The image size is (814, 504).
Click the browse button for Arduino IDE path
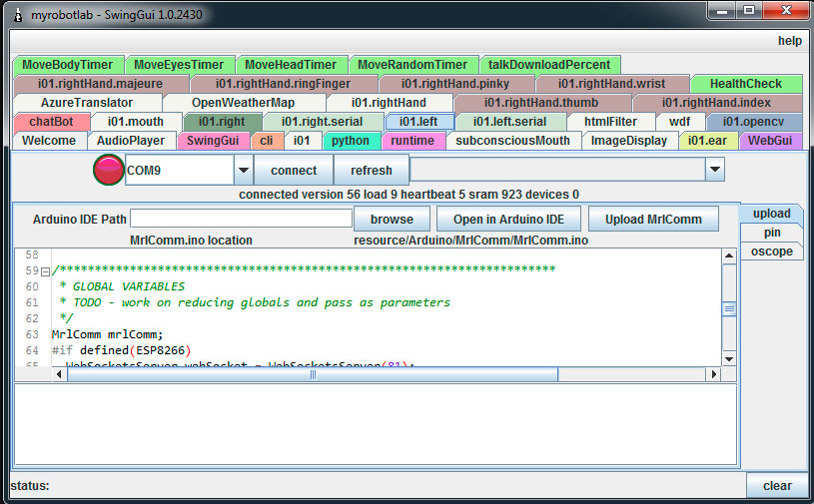pos(392,219)
